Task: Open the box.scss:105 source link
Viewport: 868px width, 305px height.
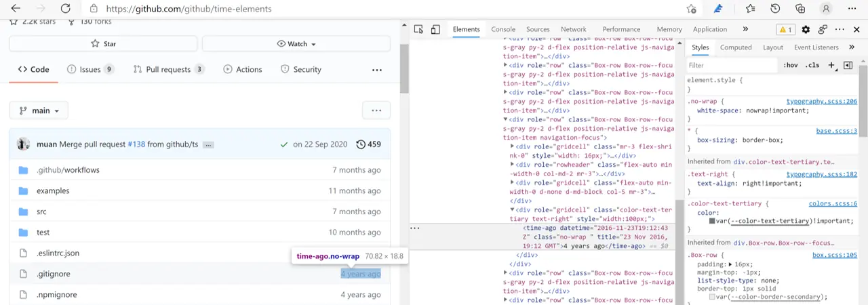Action: click(835, 255)
